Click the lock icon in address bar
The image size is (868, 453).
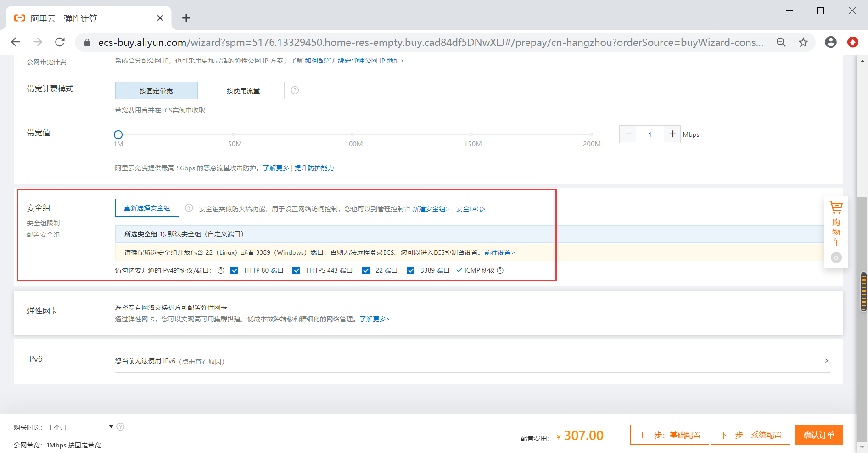(87, 43)
